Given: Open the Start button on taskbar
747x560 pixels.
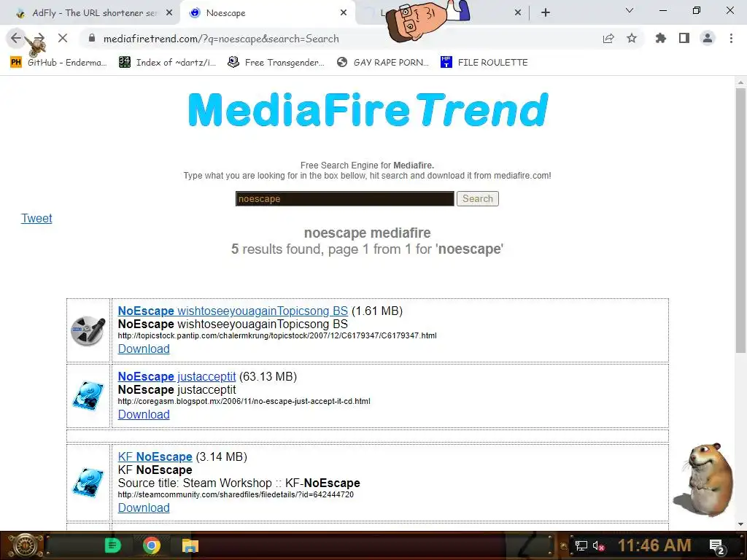Looking at the screenshot, I should (24, 545).
